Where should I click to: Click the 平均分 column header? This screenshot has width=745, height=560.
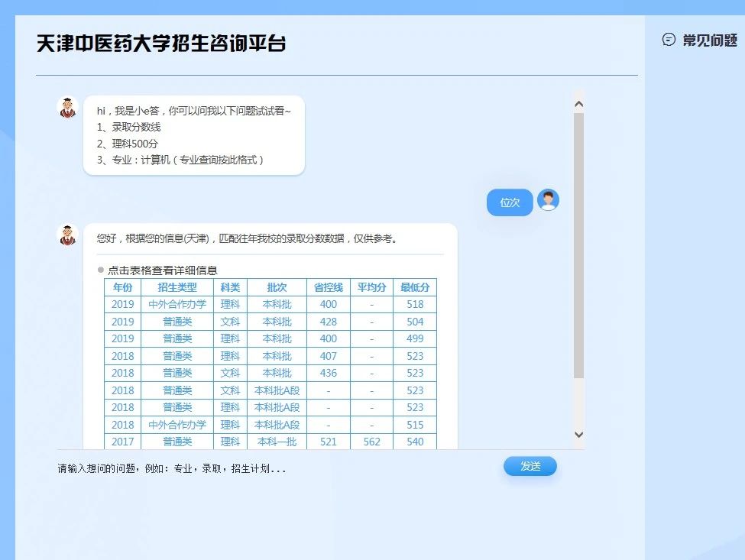click(x=371, y=287)
